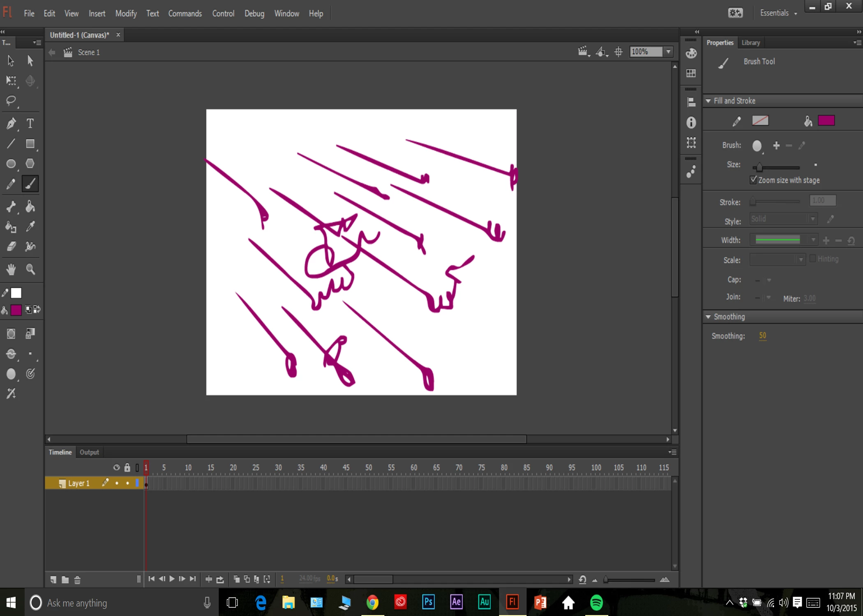Screen dimensions: 863x616
Task: Collapse the Smoothing section
Action: [x=708, y=317]
